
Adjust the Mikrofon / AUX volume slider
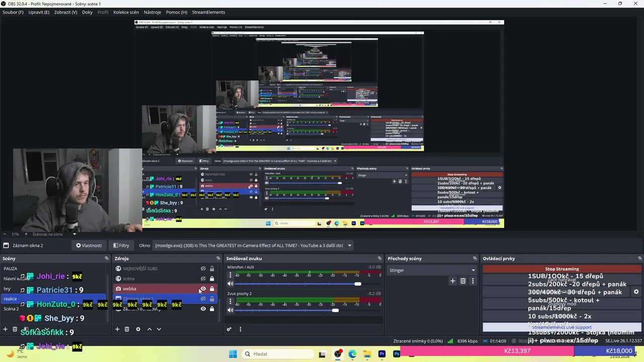[x=357, y=284]
